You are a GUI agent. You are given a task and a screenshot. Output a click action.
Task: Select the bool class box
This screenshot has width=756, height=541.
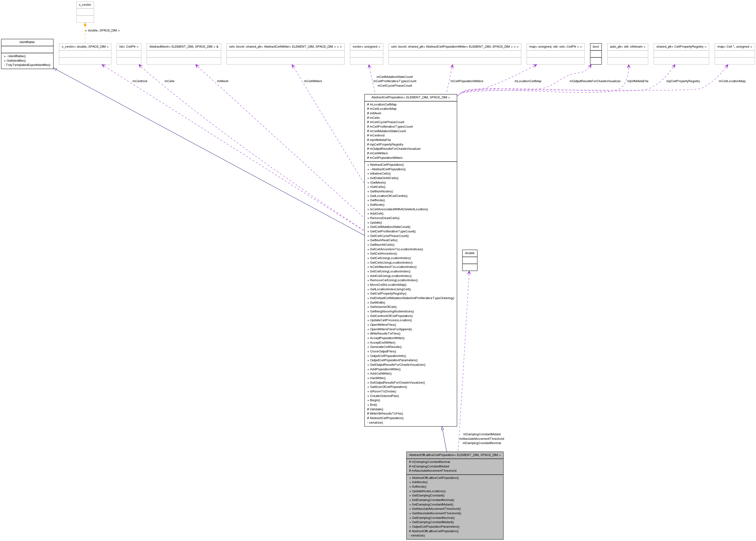click(x=595, y=47)
